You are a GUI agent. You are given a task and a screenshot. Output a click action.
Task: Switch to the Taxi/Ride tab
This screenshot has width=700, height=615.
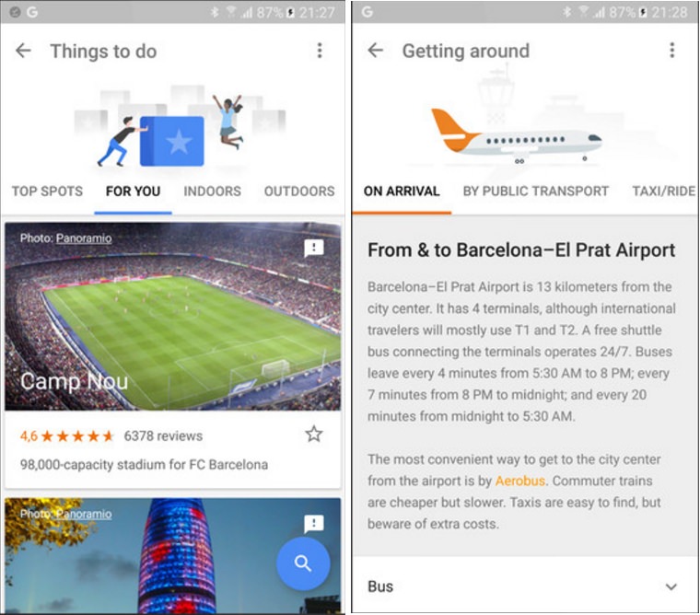[664, 191]
